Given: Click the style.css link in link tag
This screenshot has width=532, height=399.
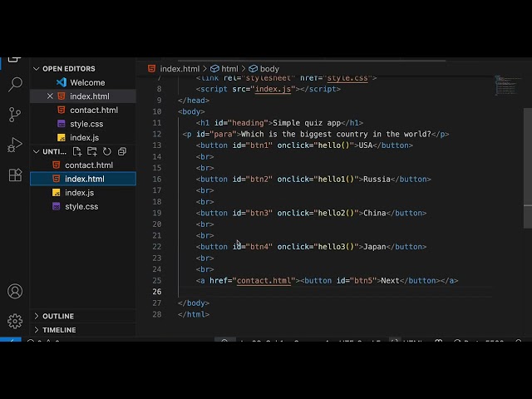Looking at the screenshot, I should [347, 78].
